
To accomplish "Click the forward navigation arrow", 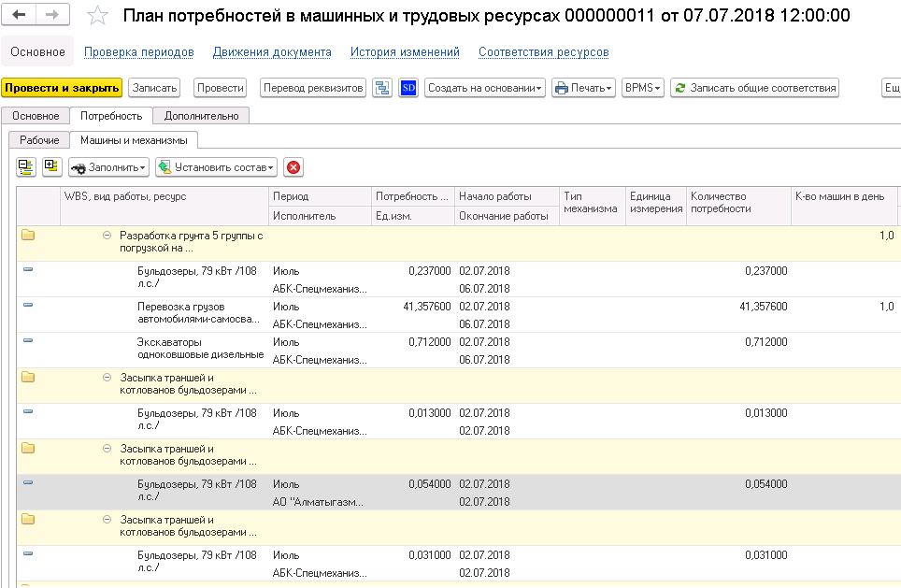I will (51, 16).
